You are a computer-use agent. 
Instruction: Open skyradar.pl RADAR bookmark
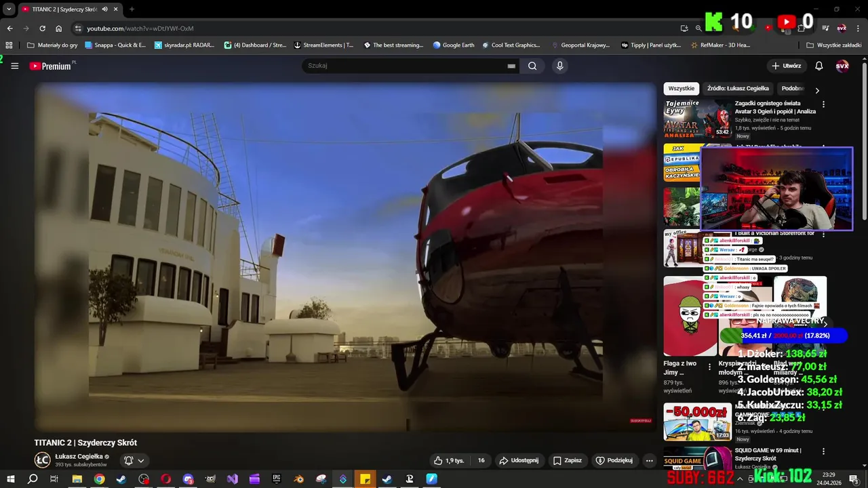coord(184,45)
